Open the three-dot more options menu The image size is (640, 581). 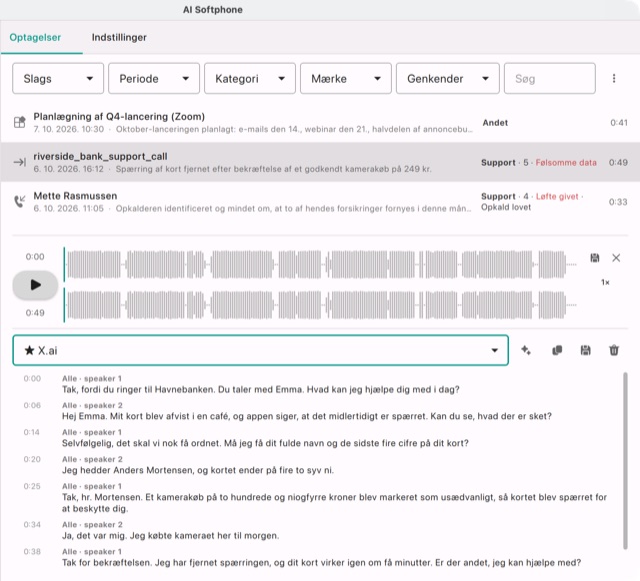(x=614, y=78)
